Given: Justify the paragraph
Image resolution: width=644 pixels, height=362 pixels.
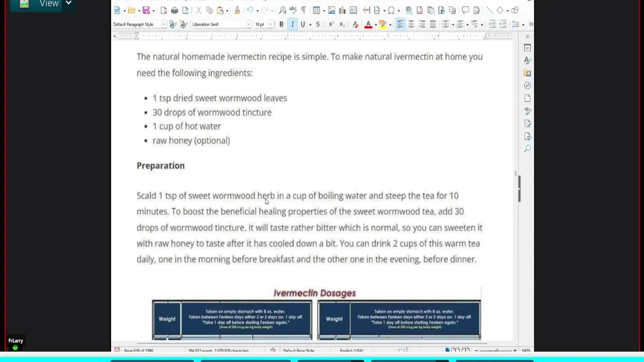Looking at the screenshot, I should 433,24.
